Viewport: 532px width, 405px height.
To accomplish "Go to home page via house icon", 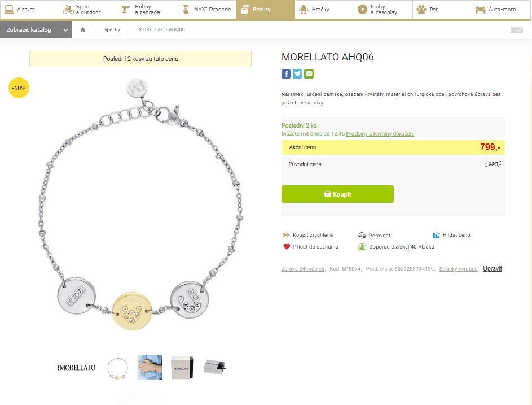I will click(83, 29).
